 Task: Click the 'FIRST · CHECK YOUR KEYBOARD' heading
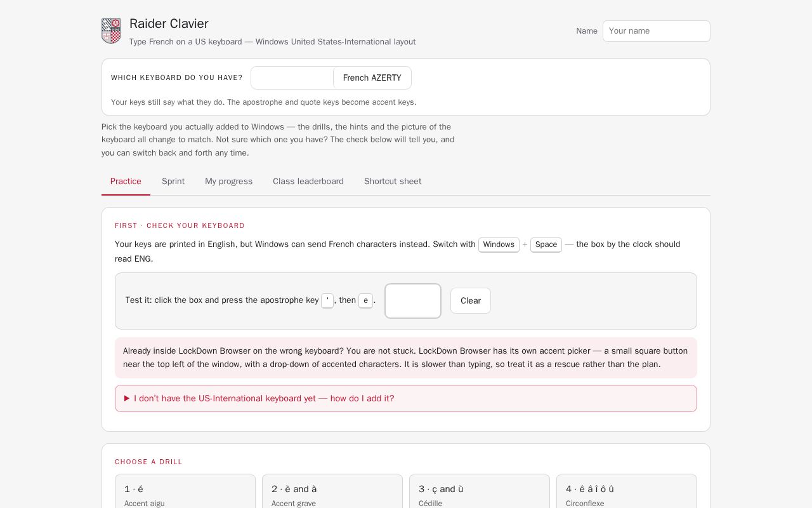point(180,225)
